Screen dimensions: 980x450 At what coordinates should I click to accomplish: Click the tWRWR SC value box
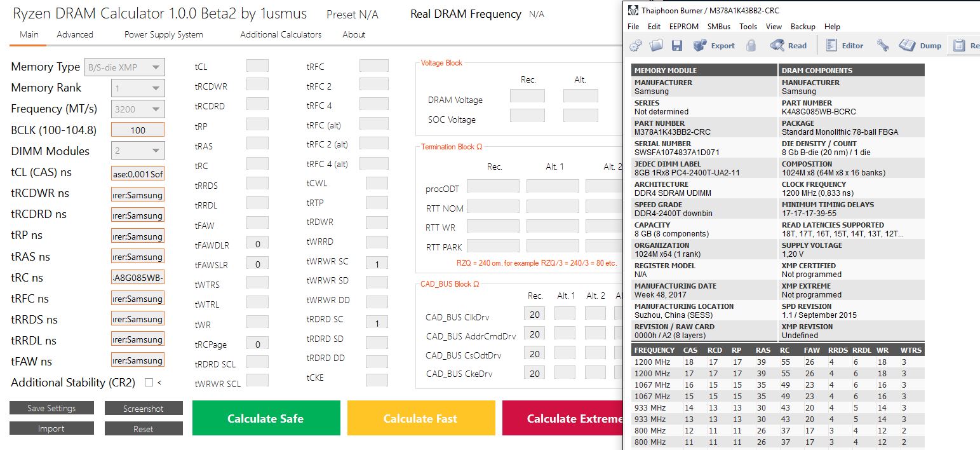coord(377,264)
